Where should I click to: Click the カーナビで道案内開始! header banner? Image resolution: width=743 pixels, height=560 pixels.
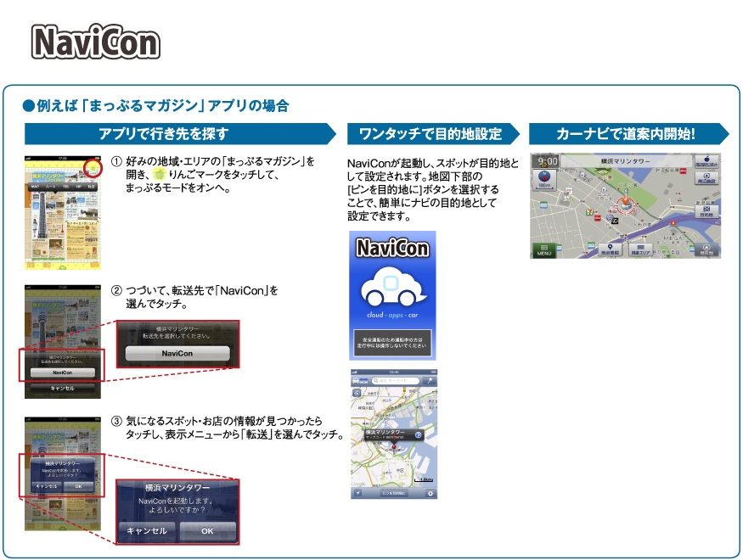tap(628, 133)
